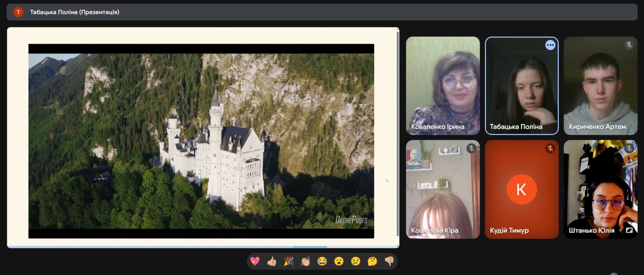644x275 pixels.
Task: Click the Кудій Тимур name label
Action: (x=509, y=230)
